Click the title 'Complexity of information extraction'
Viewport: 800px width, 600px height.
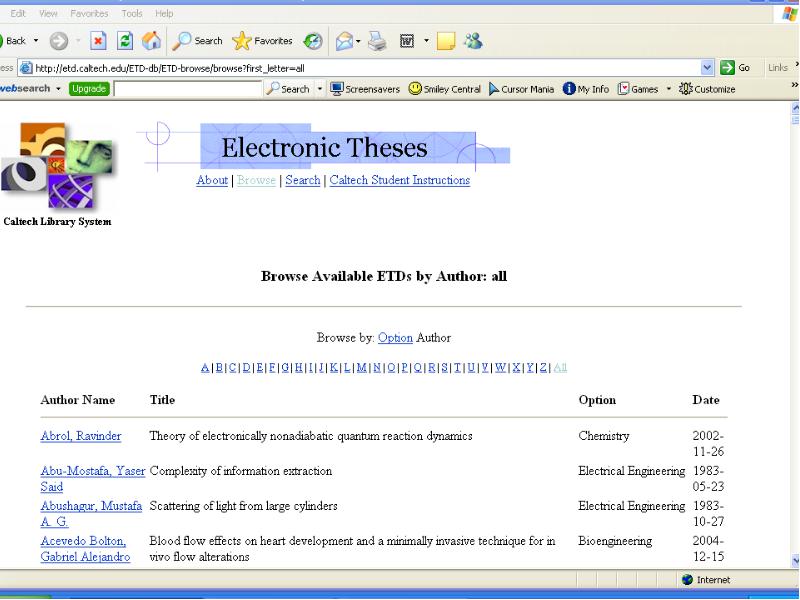click(x=240, y=471)
